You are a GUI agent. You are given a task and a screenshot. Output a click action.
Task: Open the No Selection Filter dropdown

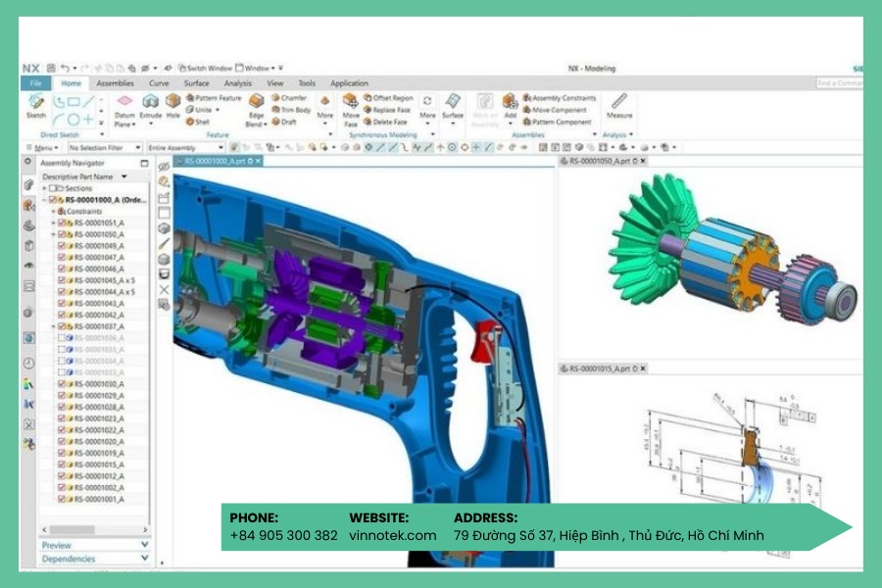(x=104, y=147)
